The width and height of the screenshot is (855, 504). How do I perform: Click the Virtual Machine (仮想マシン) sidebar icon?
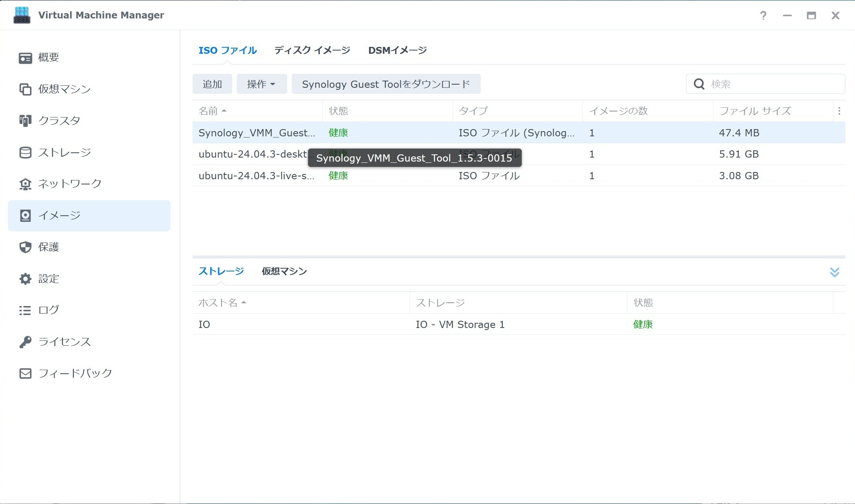point(25,89)
